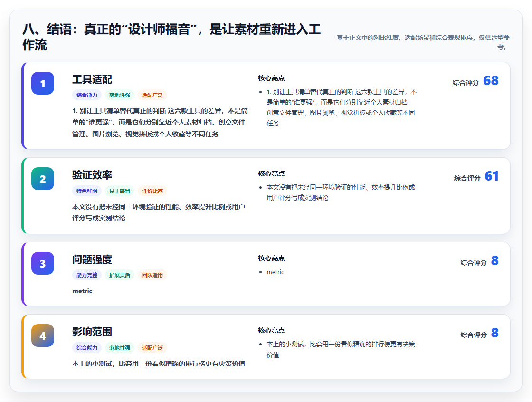
Task: Click the rank 1 number badge
Action: (x=43, y=83)
